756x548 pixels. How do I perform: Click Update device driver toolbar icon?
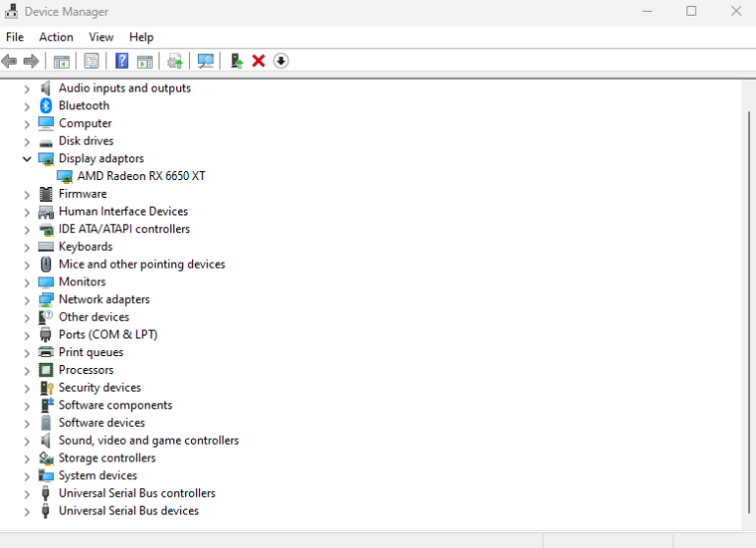coord(174,61)
